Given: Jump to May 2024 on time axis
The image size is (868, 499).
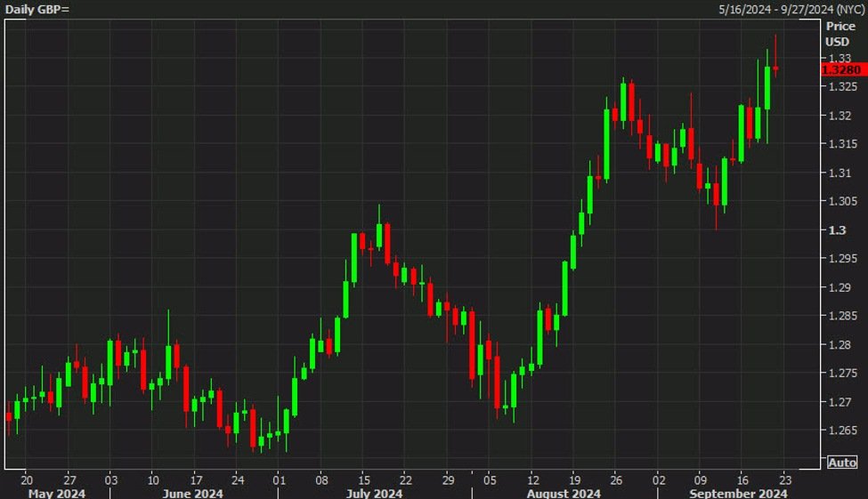Looking at the screenshot, I should [56, 493].
